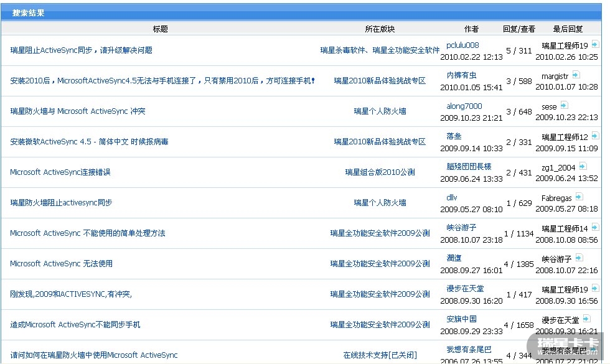View author profile along7000
The height and width of the screenshot is (364, 610).
(464, 106)
